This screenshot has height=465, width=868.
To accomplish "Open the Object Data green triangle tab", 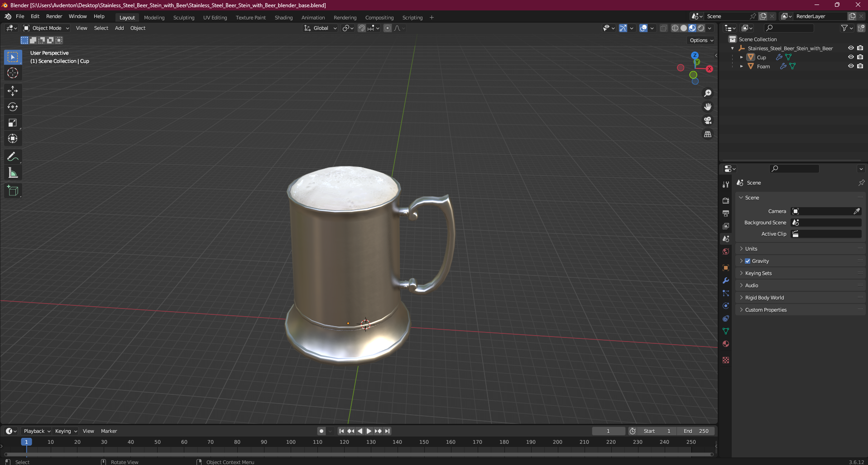I will [726, 331].
